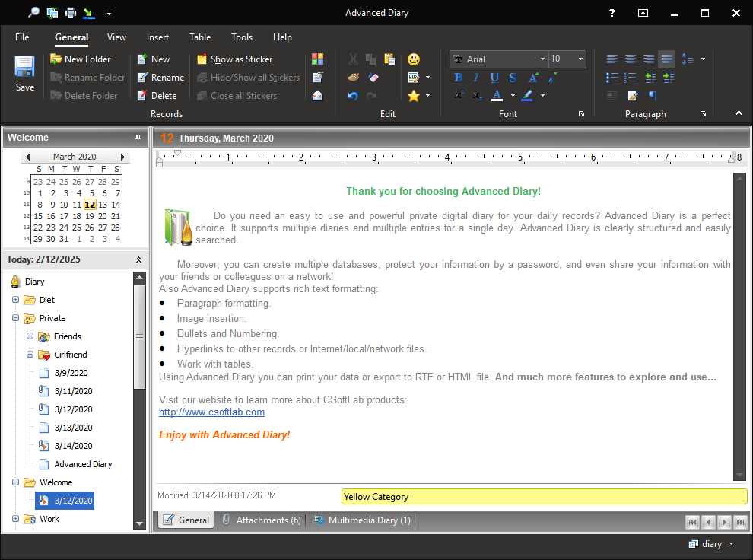Expand the Diet folder
The image size is (753, 560).
(x=15, y=300)
